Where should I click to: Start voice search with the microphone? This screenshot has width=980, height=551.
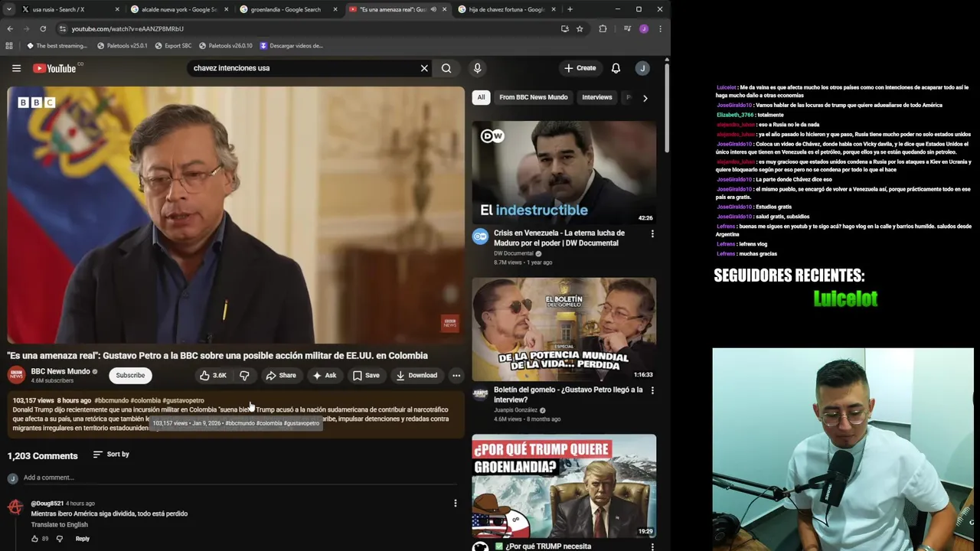click(477, 68)
